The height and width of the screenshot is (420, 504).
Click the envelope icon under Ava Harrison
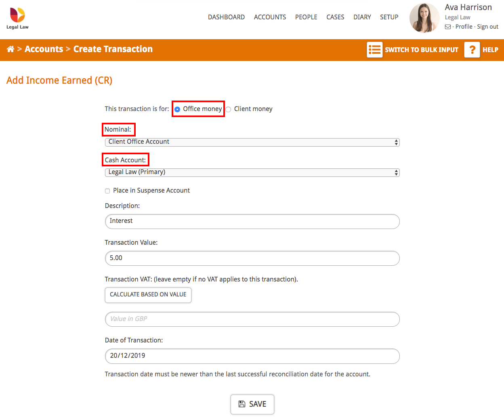coord(447,27)
